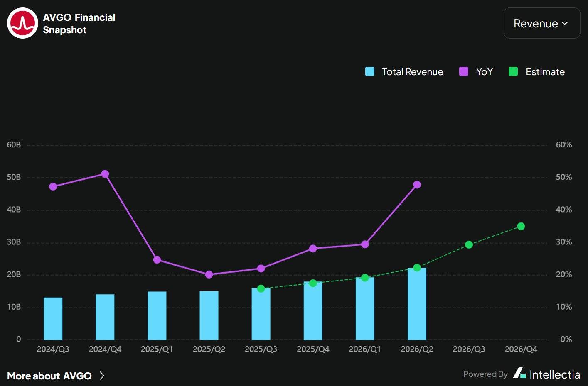Viewport: 588px width, 386px height.
Task: Select the 2025/Q4 revenue bar
Action: (313, 311)
